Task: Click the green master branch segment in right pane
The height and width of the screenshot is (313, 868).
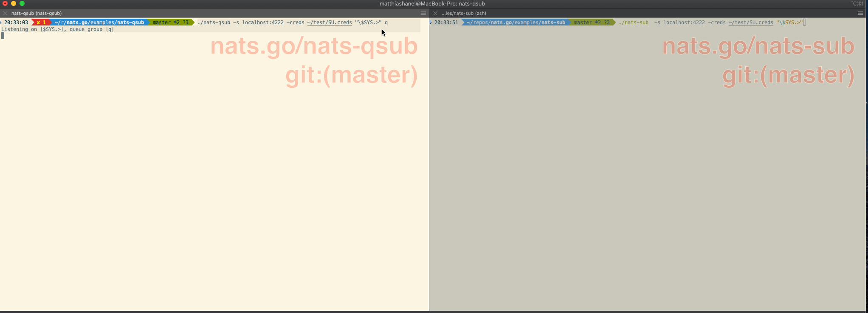Action: (x=592, y=23)
